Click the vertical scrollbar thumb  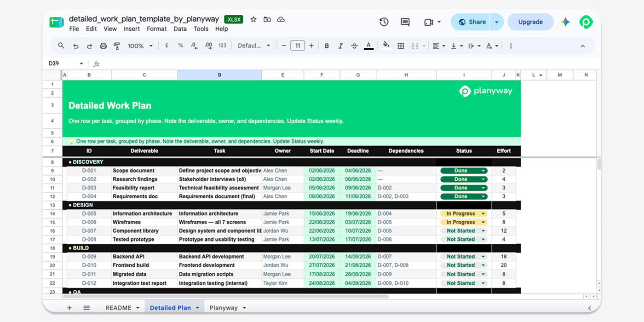click(x=599, y=164)
